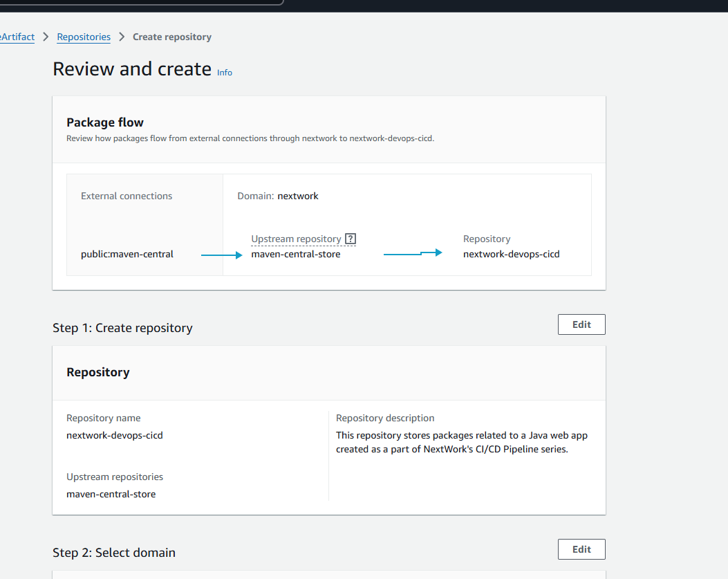728x579 pixels.
Task: Click the Package flow section heading
Action: pyautogui.click(x=105, y=122)
